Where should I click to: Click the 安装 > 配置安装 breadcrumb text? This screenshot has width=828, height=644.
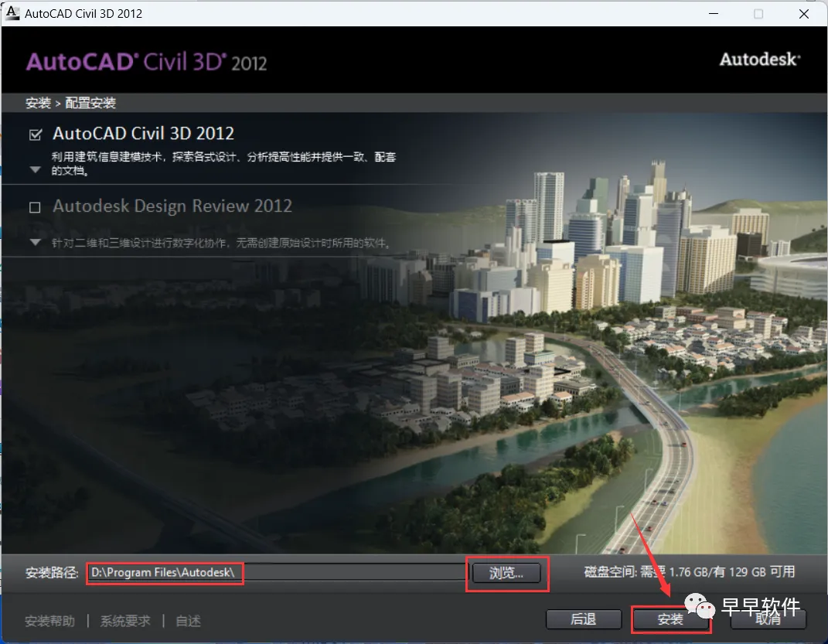[71, 103]
